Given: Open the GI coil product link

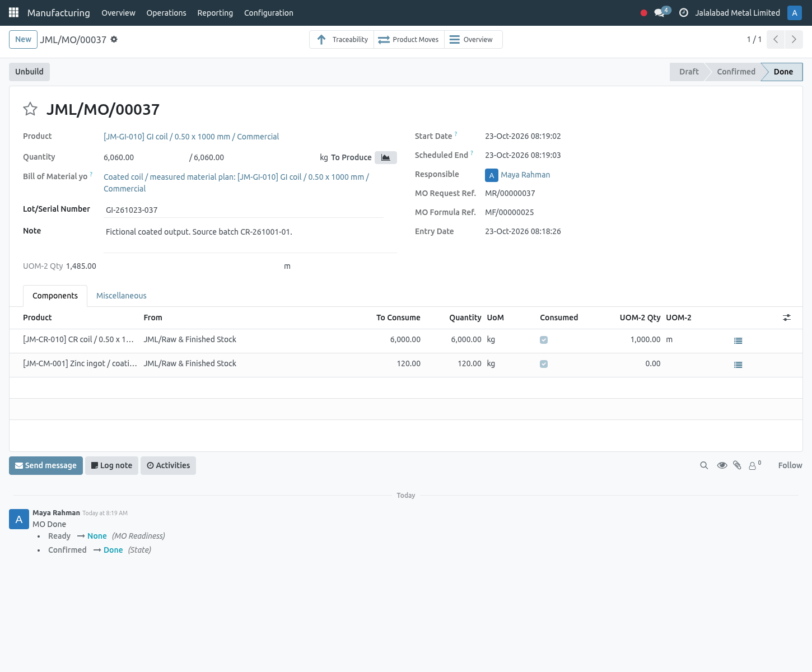Looking at the screenshot, I should point(191,137).
